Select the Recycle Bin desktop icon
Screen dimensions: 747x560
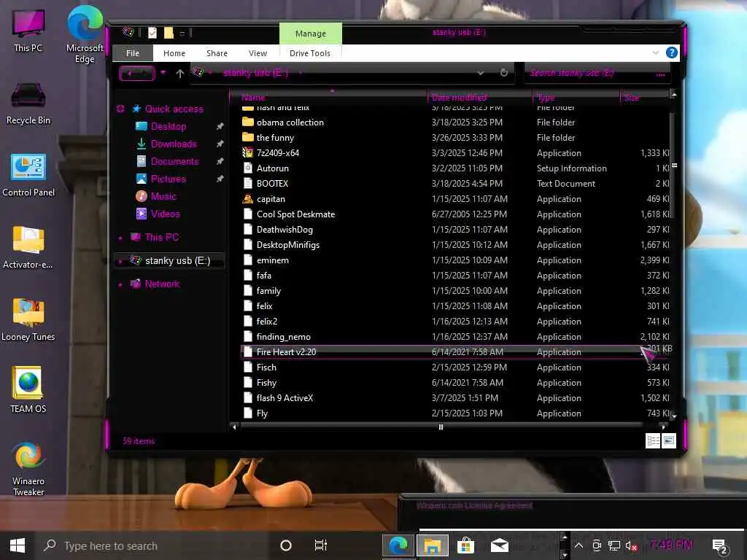click(x=28, y=104)
